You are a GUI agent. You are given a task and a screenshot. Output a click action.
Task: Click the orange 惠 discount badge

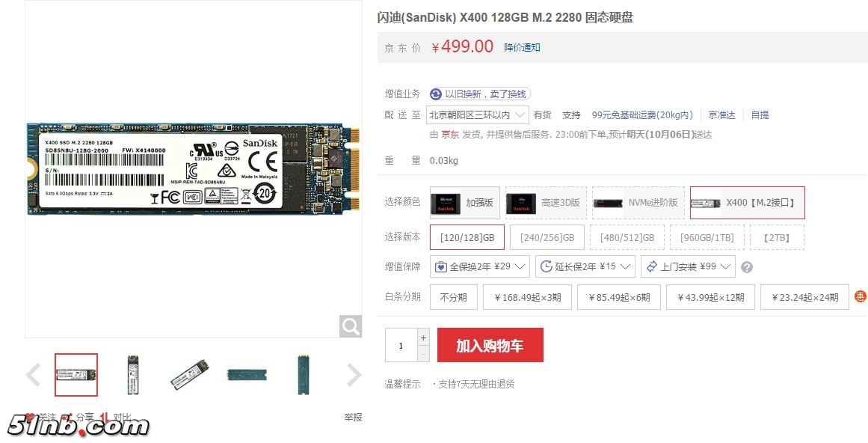pos(861,296)
